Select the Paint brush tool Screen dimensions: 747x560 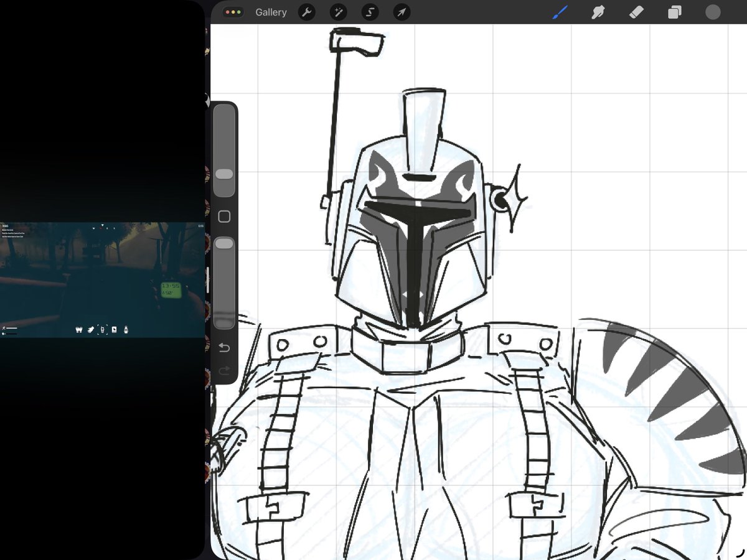560,12
